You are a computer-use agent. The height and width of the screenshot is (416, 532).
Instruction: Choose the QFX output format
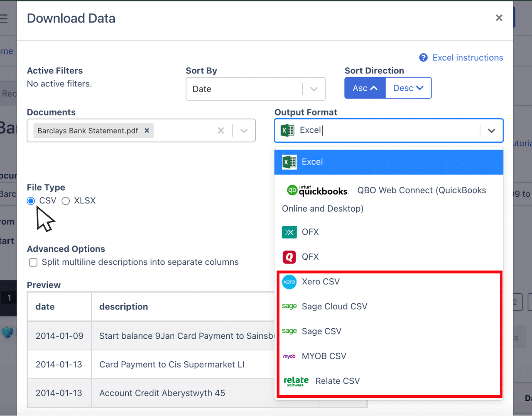(x=389, y=257)
